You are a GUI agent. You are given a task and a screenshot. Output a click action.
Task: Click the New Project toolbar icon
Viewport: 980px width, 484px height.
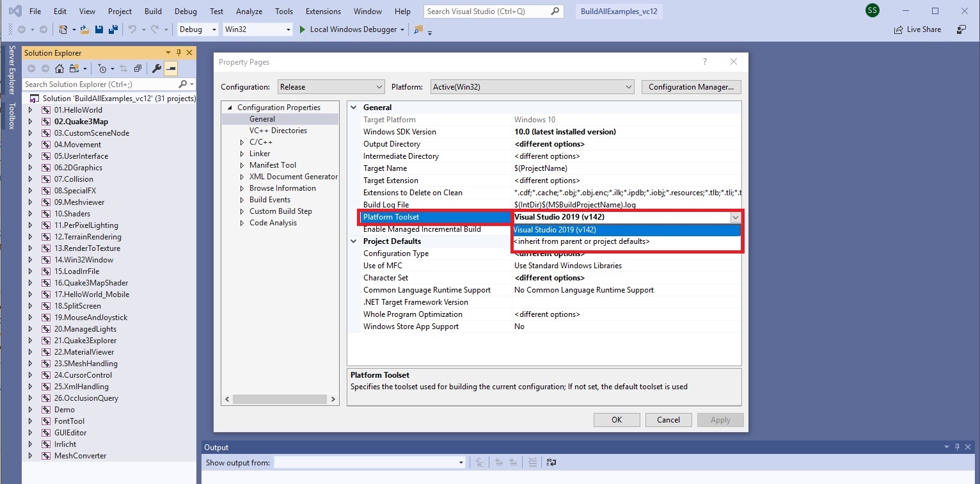[63, 29]
